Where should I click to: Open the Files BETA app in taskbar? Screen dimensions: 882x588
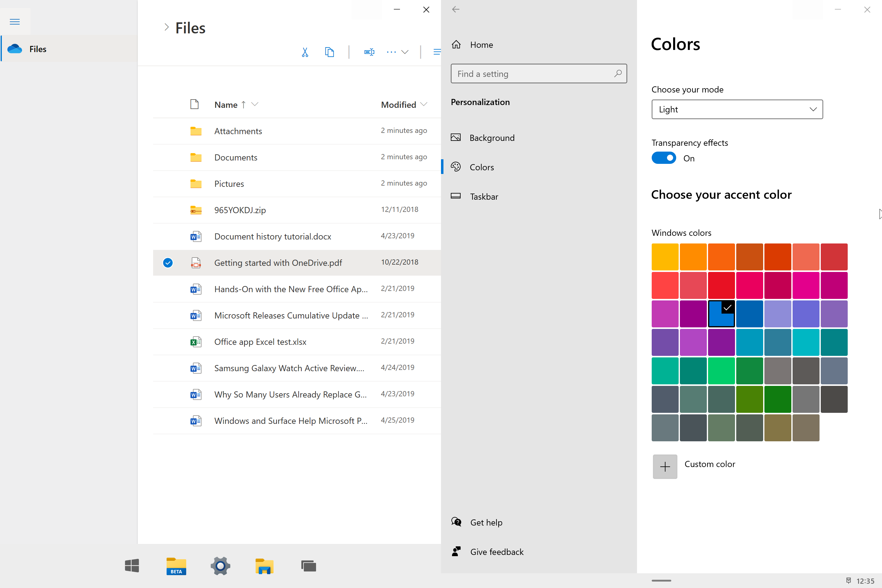click(x=176, y=566)
